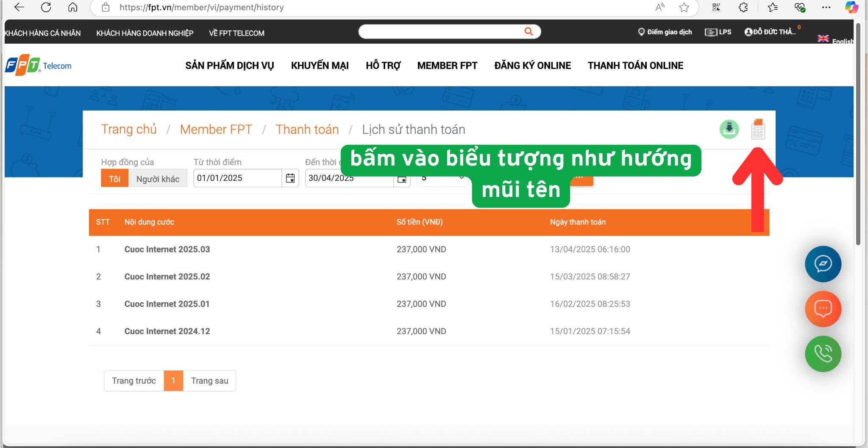Select 'Người khác' contract owner toggle
This screenshot has height=448, width=868.
pos(158,179)
